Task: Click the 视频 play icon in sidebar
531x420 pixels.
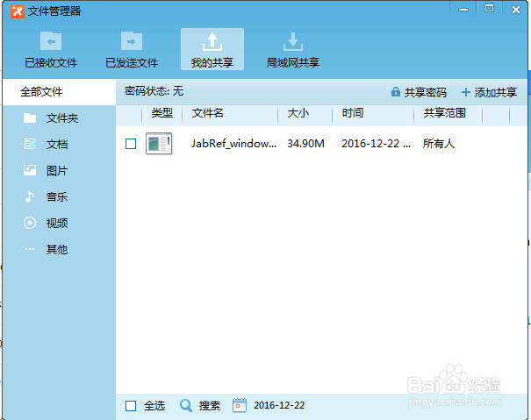Action: [30, 223]
